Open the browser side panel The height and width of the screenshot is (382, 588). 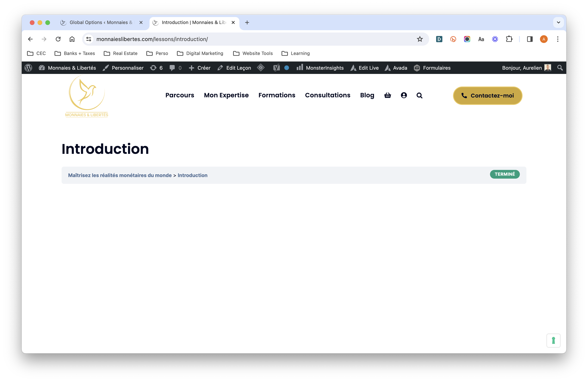click(530, 39)
